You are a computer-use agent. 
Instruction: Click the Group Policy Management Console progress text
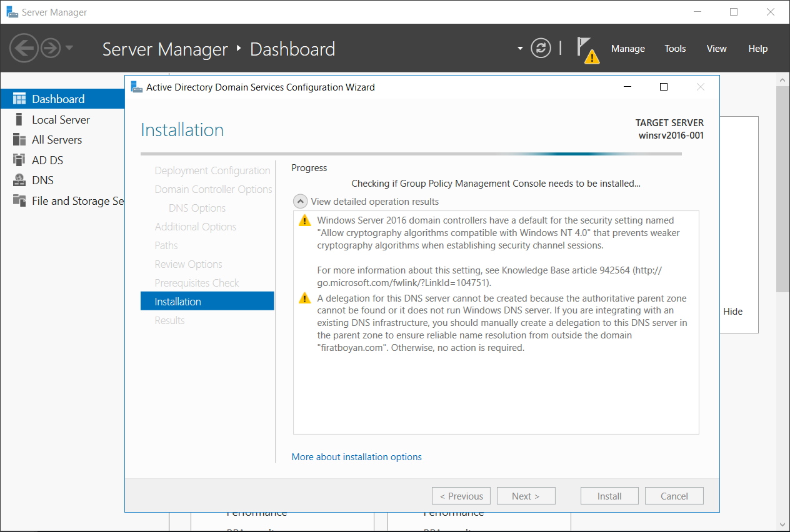(x=496, y=184)
